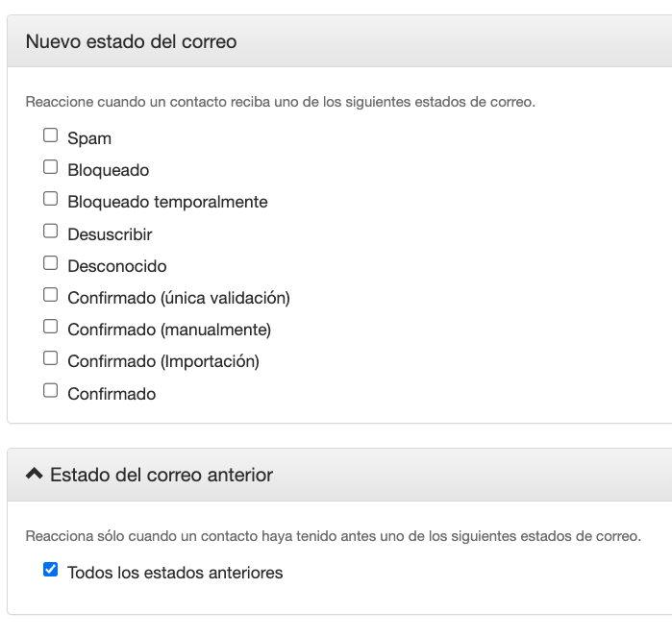Click the Todos los estados anteriores label
Image resolution: width=672 pixels, height=637 pixels.
point(175,573)
